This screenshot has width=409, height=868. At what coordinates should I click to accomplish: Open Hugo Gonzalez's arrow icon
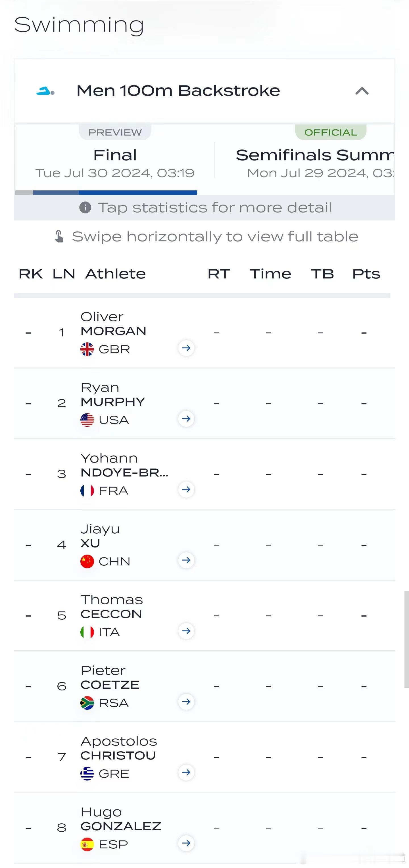tap(186, 843)
